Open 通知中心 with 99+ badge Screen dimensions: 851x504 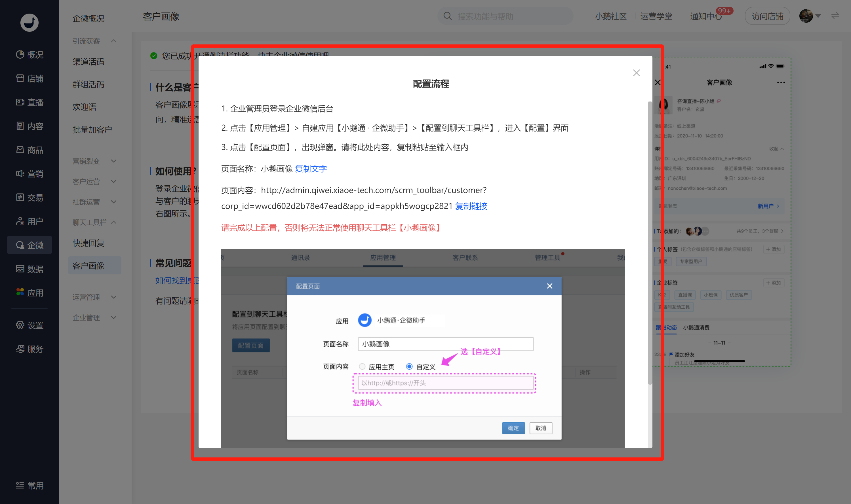pos(706,16)
